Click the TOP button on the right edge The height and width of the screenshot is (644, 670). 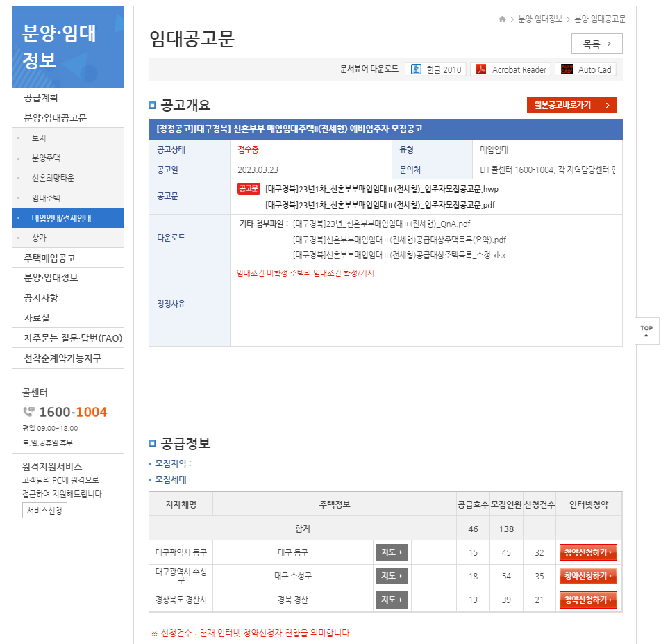(646, 329)
